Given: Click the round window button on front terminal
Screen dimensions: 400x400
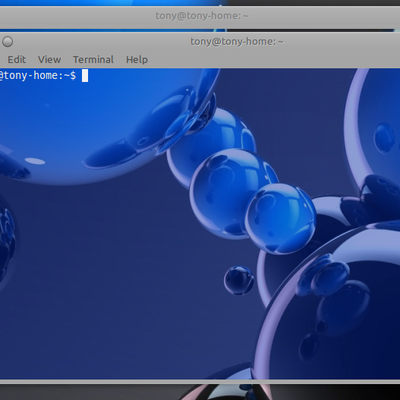Looking at the screenshot, I should pos(8,42).
